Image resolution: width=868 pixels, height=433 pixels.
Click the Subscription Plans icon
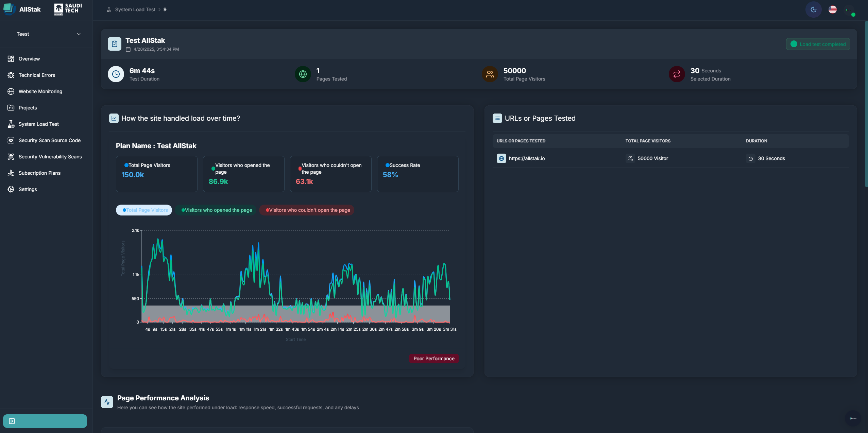[11, 173]
